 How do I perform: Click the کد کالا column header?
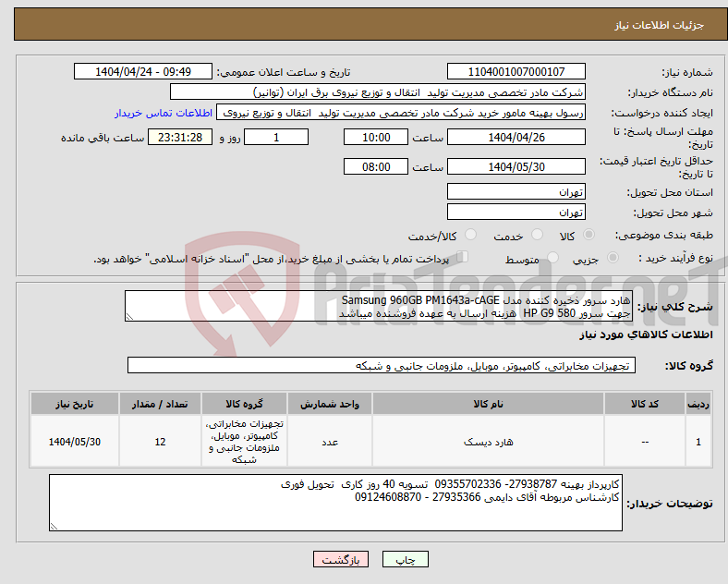pos(645,404)
